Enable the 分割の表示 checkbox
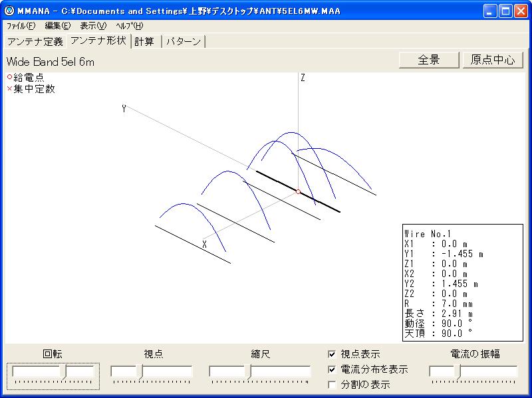Viewport: 532px width, 398px height. [x=332, y=385]
